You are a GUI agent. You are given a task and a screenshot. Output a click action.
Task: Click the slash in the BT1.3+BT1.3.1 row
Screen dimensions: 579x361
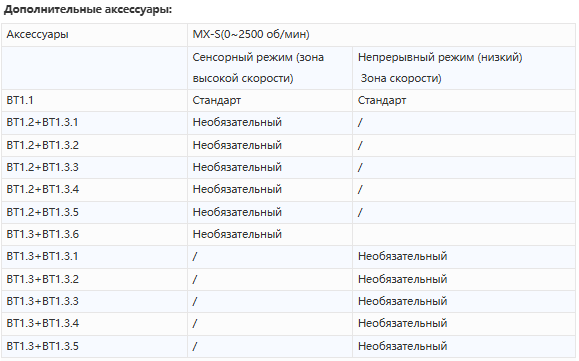click(x=195, y=257)
